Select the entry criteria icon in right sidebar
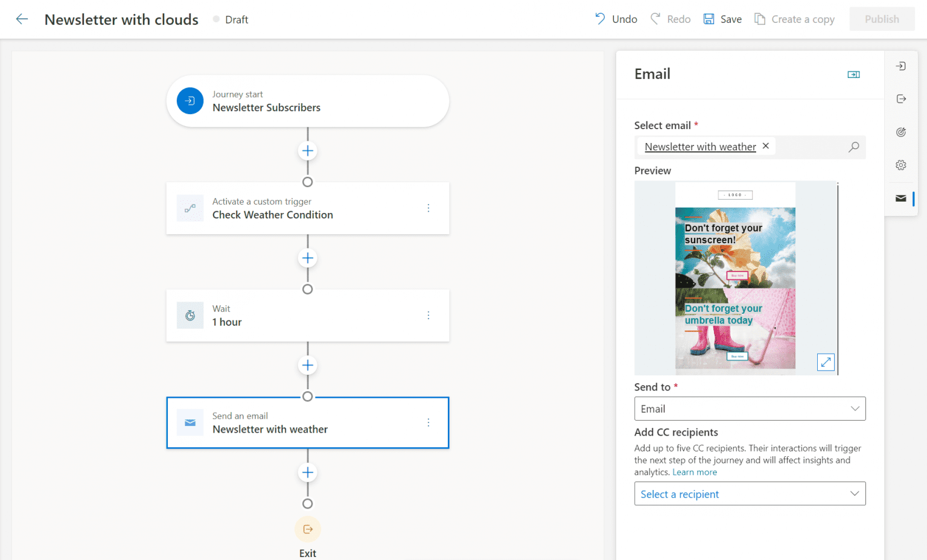 [x=900, y=66]
